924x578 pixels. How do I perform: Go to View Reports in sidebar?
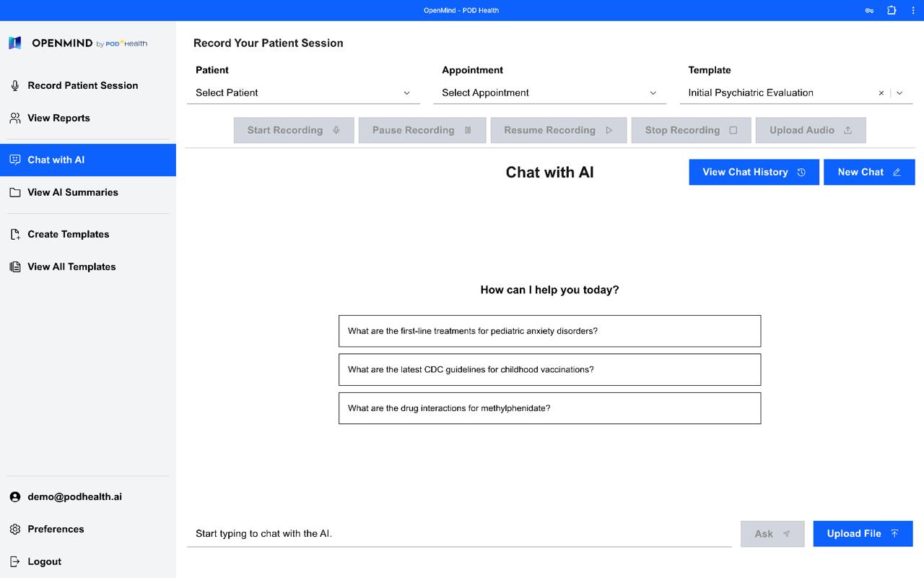click(58, 118)
